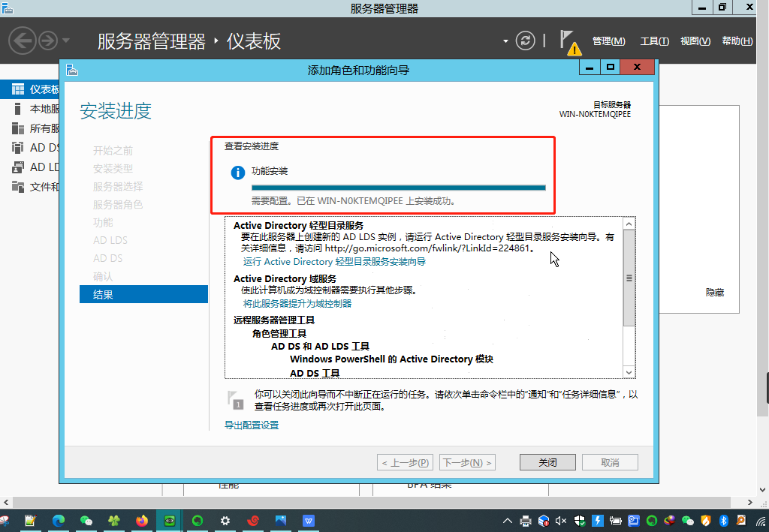The height and width of the screenshot is (532, 769).
Task: Open the Photos app in taskbar
Action: point(281,520)
